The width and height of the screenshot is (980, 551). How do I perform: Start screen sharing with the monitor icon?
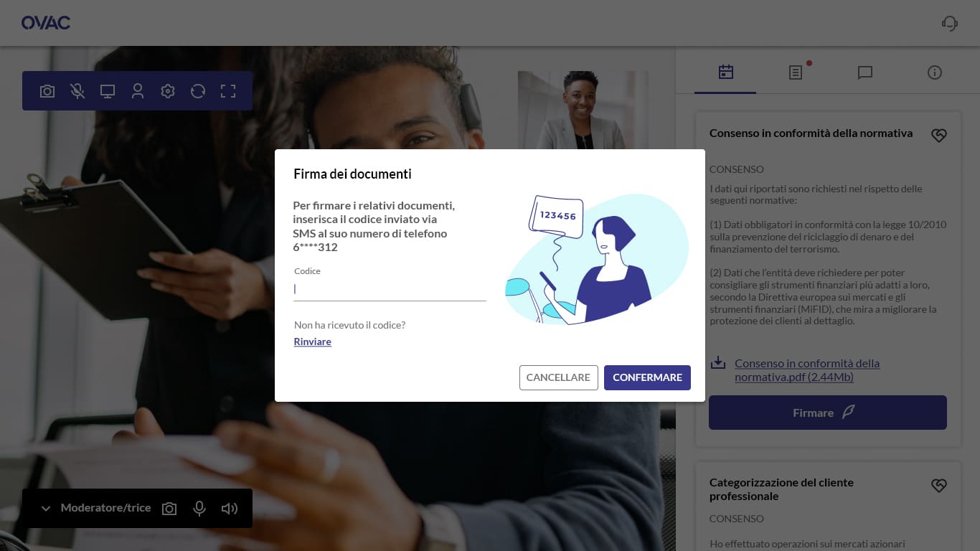click(108, 91)
